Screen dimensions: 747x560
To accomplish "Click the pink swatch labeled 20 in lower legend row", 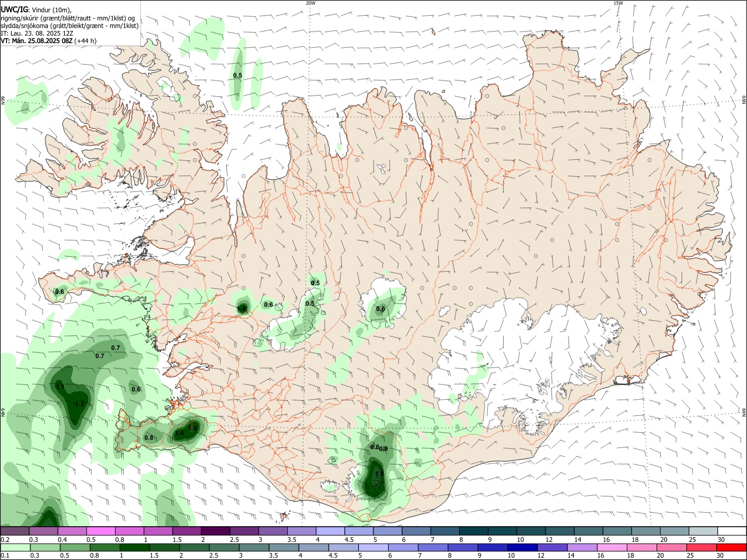I will [672, 547].
